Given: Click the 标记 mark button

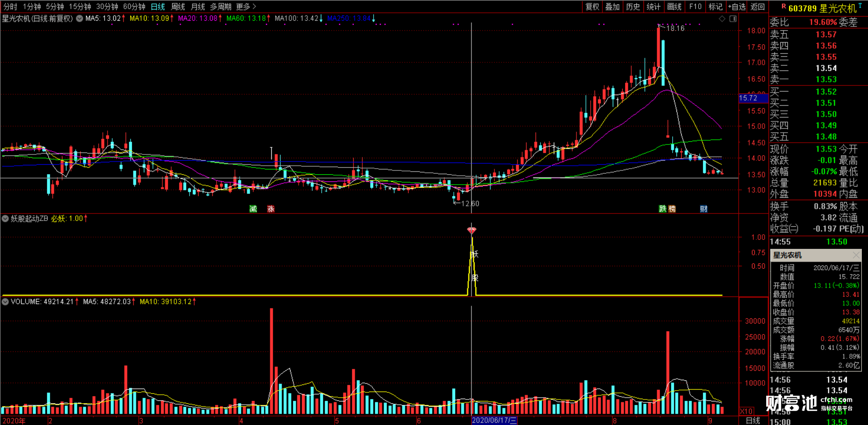Looking at the screenshot, I should (715, 7).
